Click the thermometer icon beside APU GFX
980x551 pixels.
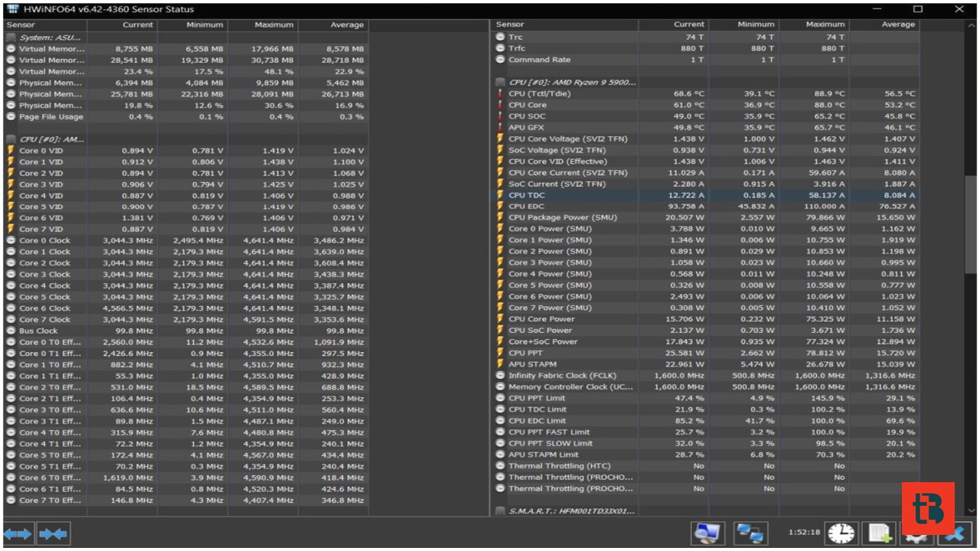coord(500,128)
